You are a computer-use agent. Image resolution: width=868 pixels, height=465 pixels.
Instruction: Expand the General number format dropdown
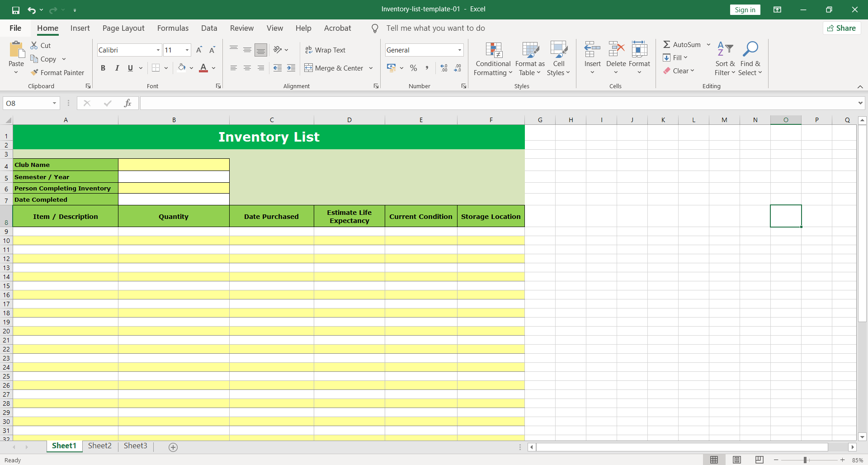pos(459,50)
